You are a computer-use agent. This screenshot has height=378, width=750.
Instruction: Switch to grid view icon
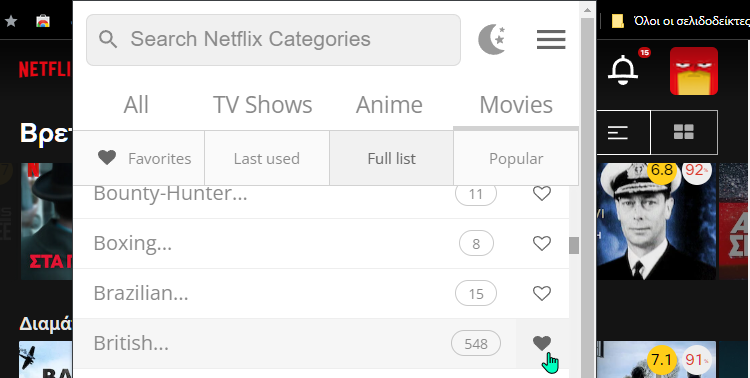coord(684,132)
